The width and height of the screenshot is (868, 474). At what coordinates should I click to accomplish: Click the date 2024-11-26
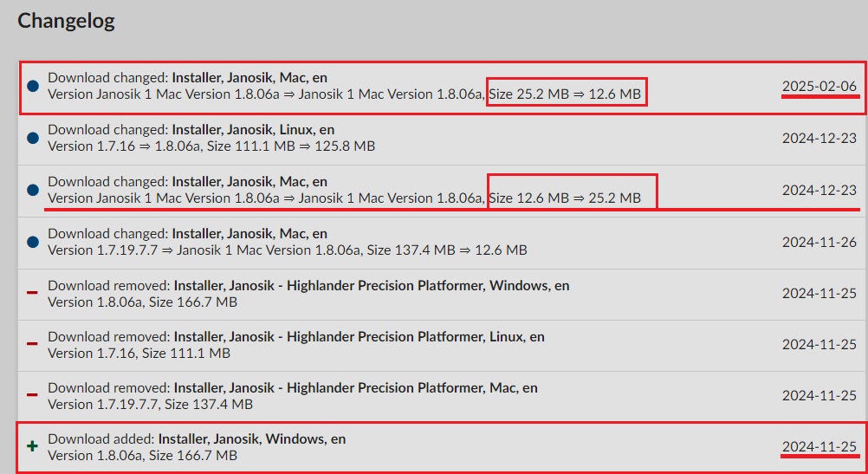click(819, 242)
